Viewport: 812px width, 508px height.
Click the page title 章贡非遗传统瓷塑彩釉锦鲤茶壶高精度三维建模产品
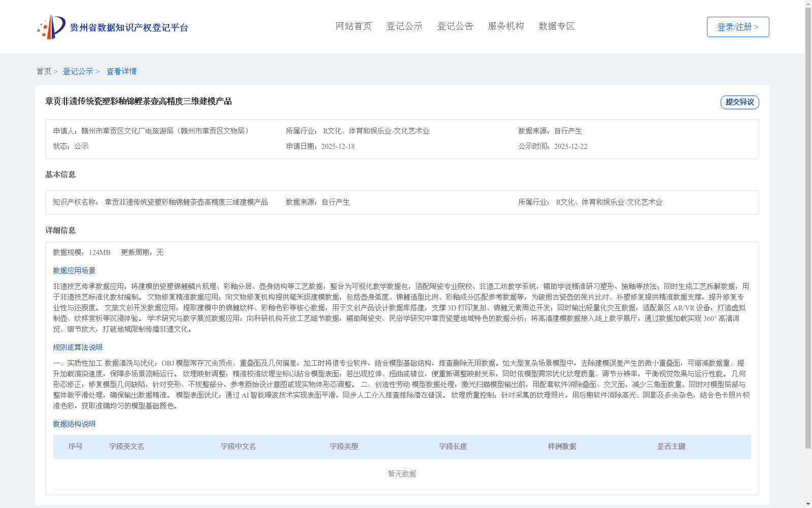139,101
